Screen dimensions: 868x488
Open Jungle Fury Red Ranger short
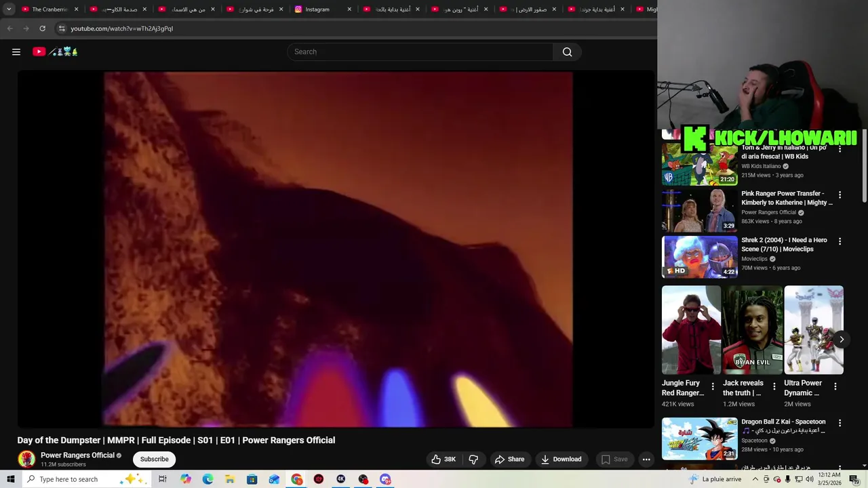click(691, 330)
